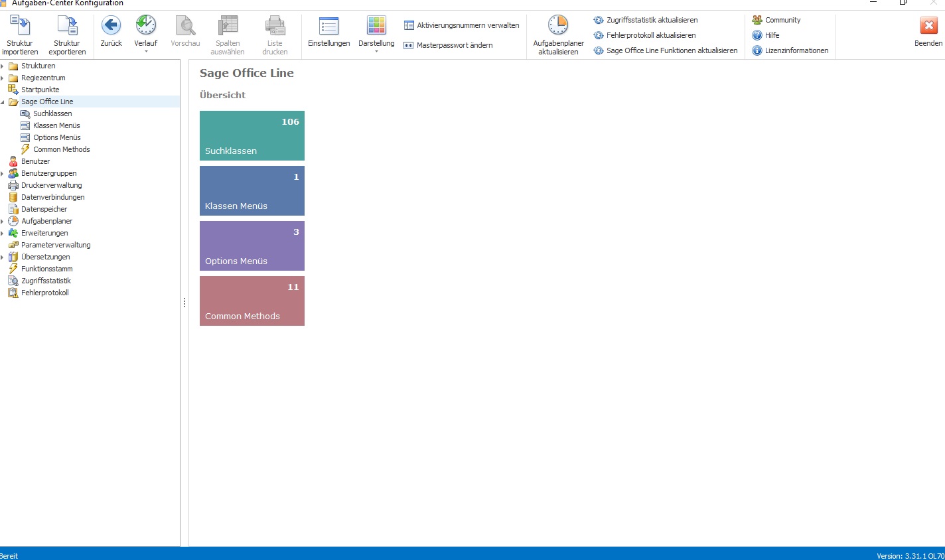Click the Struktur importieren toolbar icon
945x560 pixels.
(20, 27)
